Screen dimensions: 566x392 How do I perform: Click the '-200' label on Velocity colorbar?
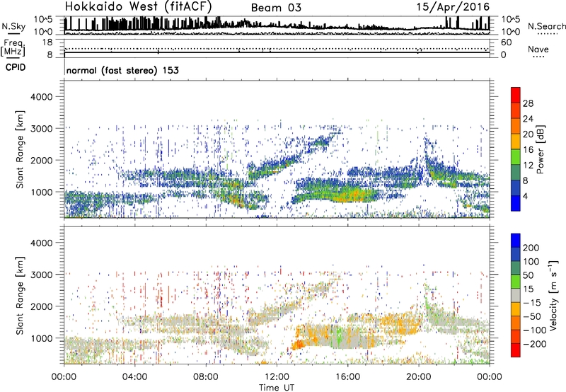coord(534,344)
